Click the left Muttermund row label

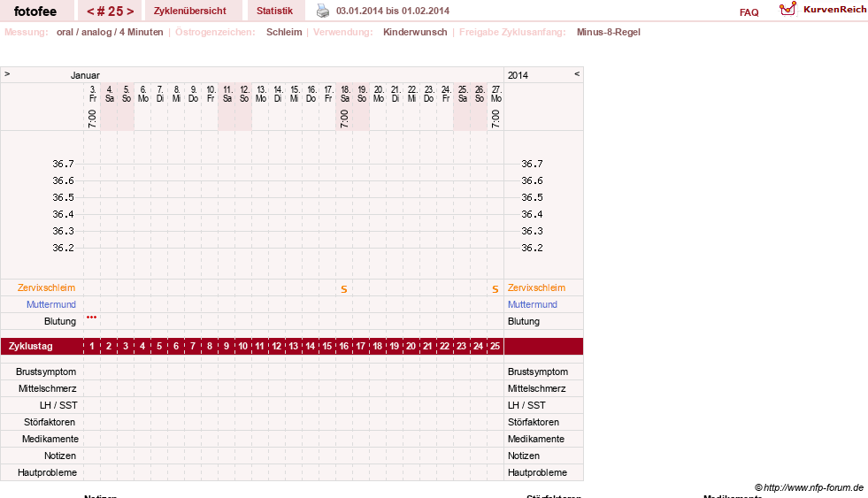point(51,304)
